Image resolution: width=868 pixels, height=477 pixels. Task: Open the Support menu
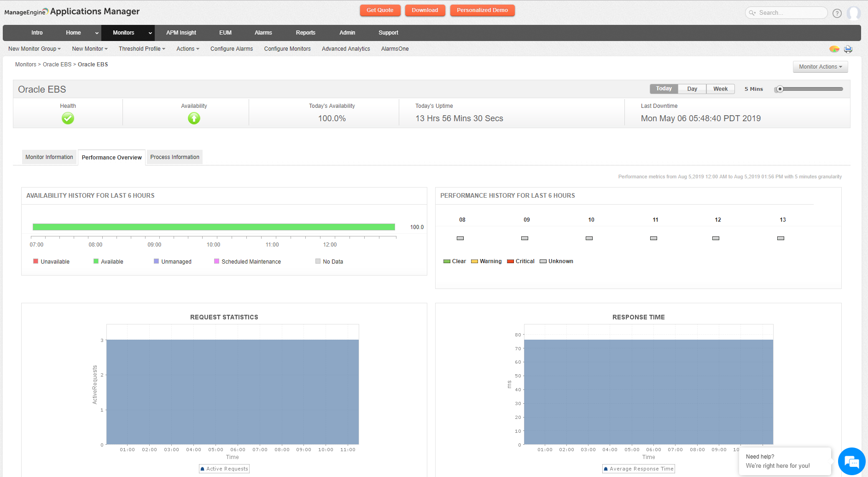pos(388,33)
